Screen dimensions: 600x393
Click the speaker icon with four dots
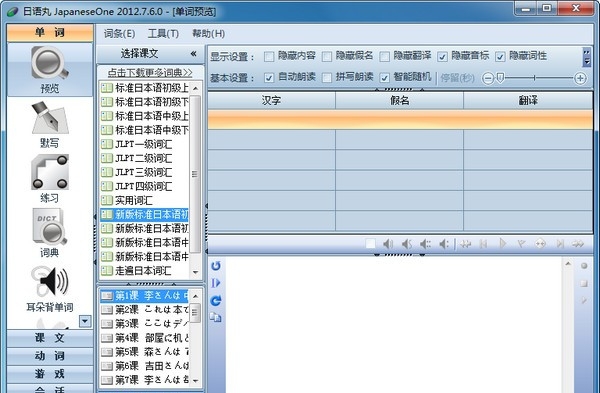(x=425, y=244)
